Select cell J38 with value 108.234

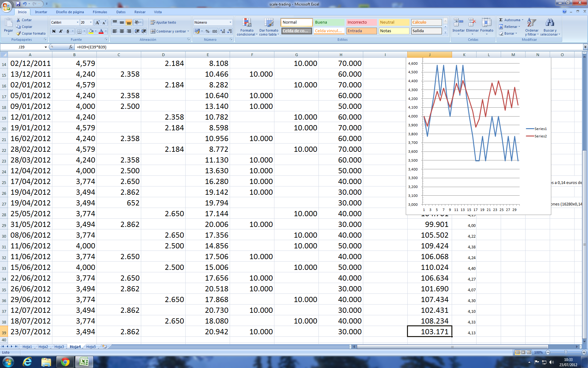[429, 321]
